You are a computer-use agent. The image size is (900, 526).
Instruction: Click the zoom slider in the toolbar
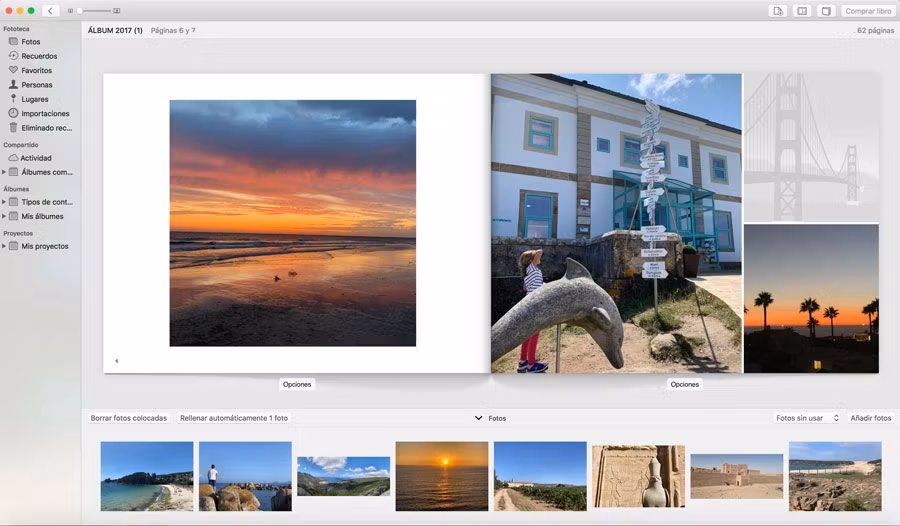(95, 11)
